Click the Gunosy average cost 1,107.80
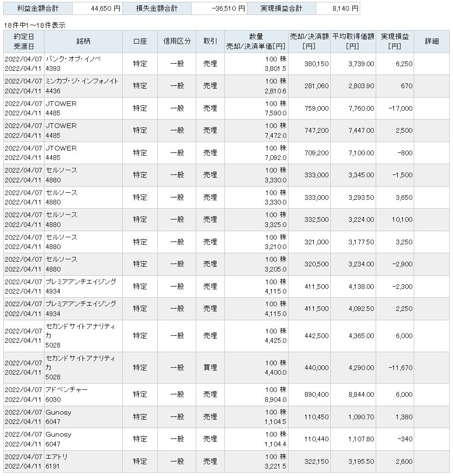453x476 pixels. tap(361, 439)
